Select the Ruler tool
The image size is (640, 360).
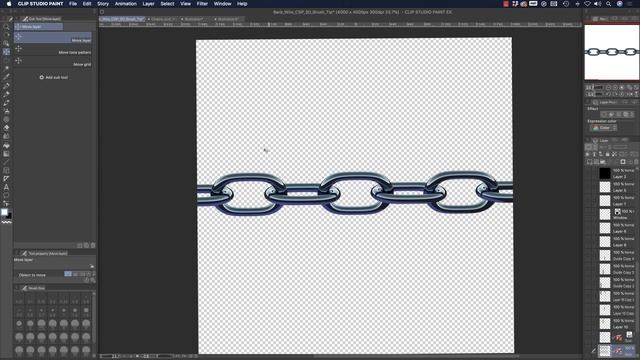[6, 179]
